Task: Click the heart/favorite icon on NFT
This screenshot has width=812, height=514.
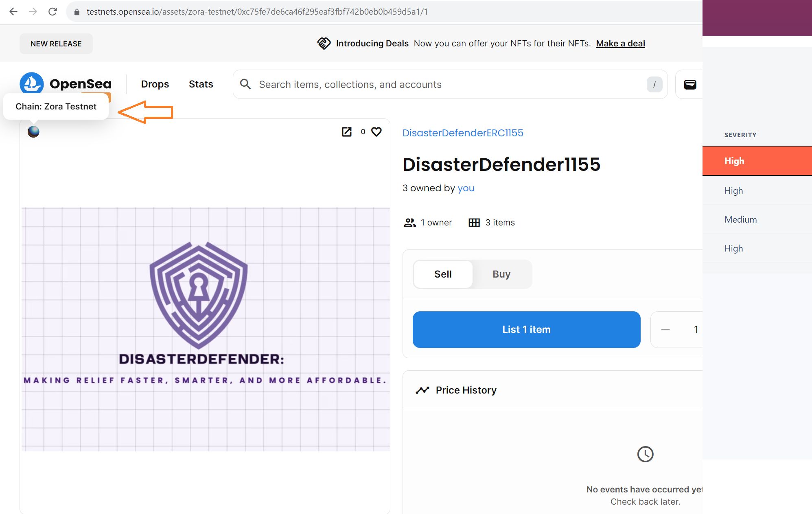Action: [376, 131]
